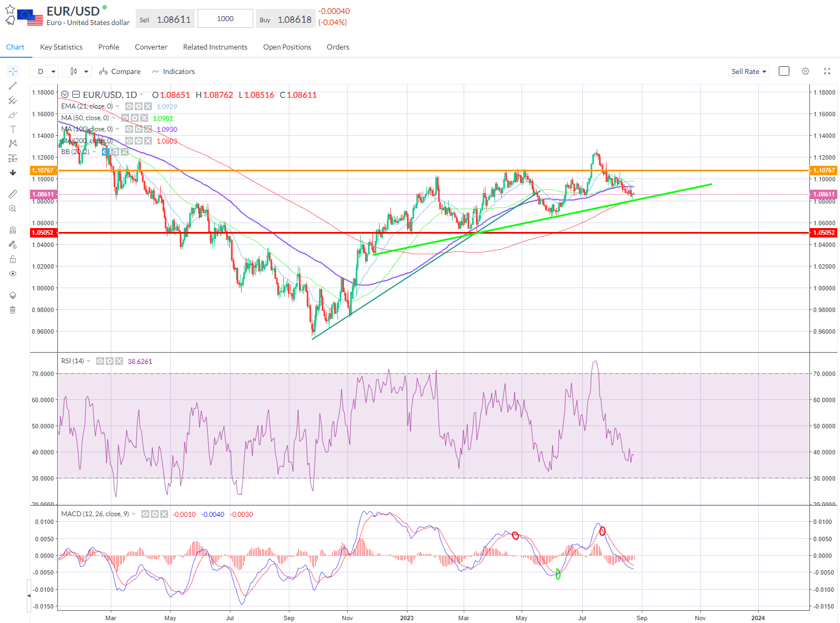Toggle the checkbox next to Sell Rate
Screen dimensions: 840x623
click(784, 71)
